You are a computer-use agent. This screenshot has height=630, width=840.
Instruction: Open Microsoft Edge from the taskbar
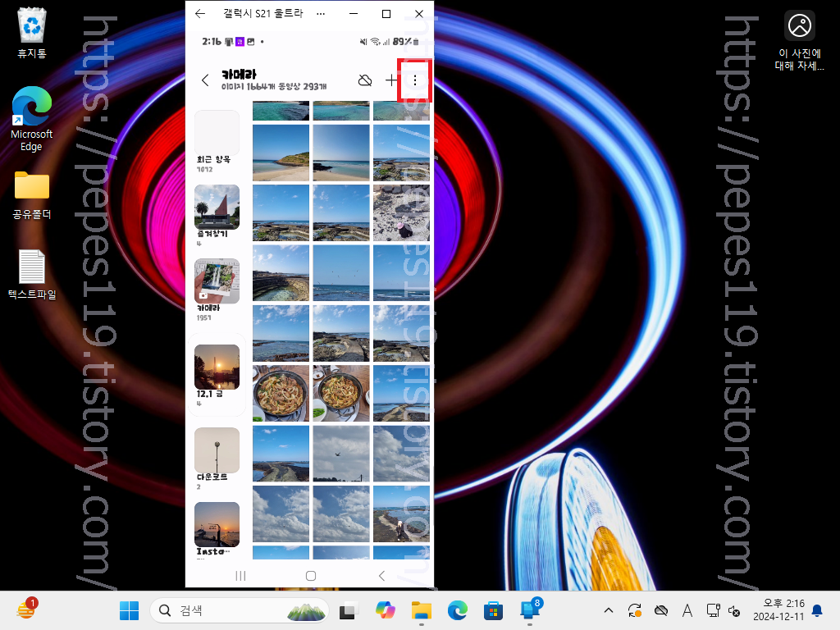pos(458,610)
